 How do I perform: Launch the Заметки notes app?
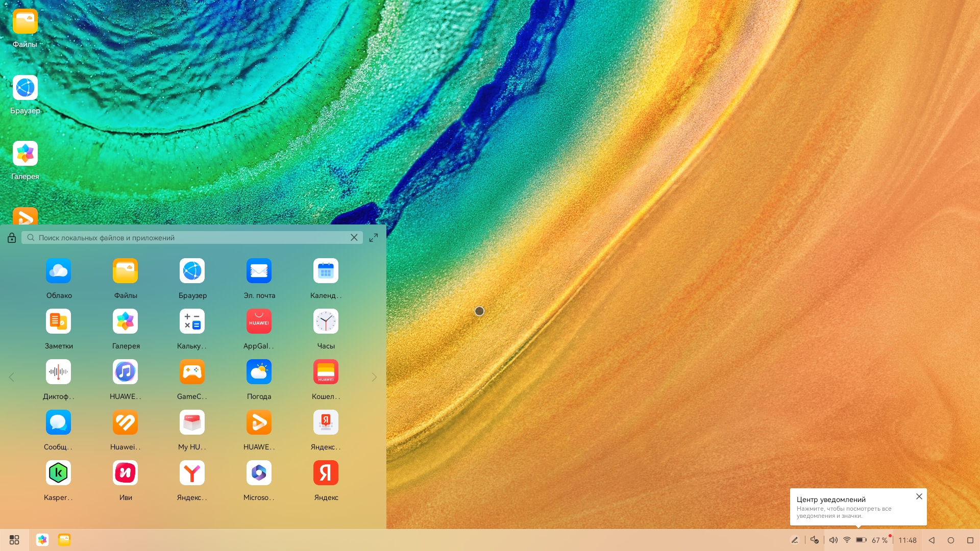pos(58,321)
